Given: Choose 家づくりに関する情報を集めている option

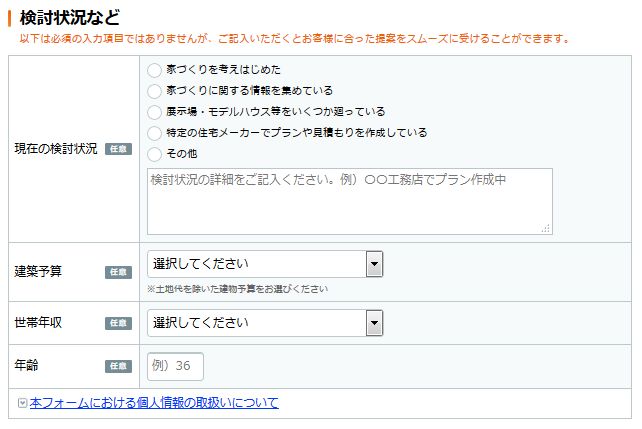Looking at the screenshot, I should coord(154,91).
